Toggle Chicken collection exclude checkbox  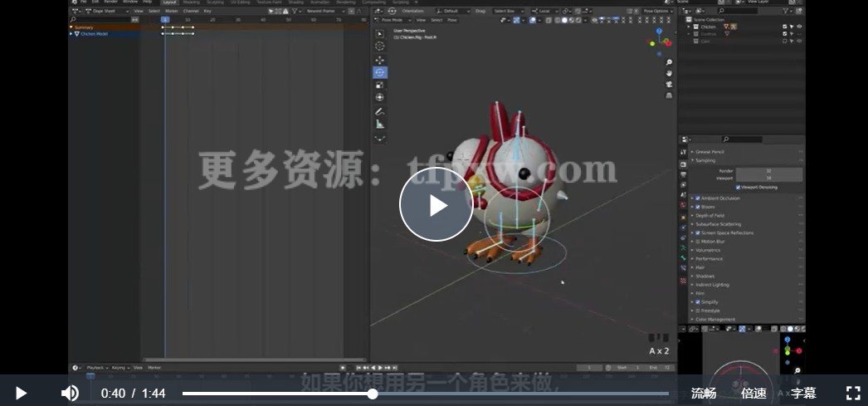pos(785,27)
